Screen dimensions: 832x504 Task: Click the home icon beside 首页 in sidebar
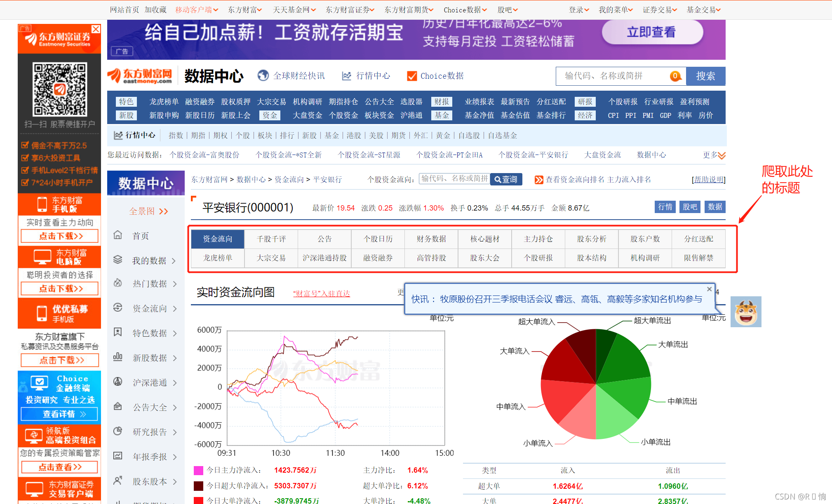coord(118,235)
